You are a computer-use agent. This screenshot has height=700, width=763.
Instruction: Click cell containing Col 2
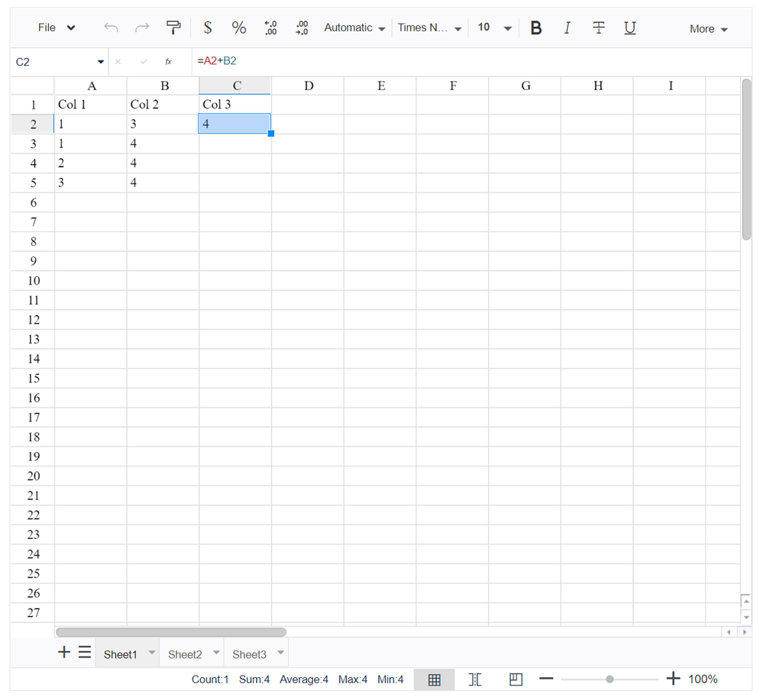tap(163, 105)
